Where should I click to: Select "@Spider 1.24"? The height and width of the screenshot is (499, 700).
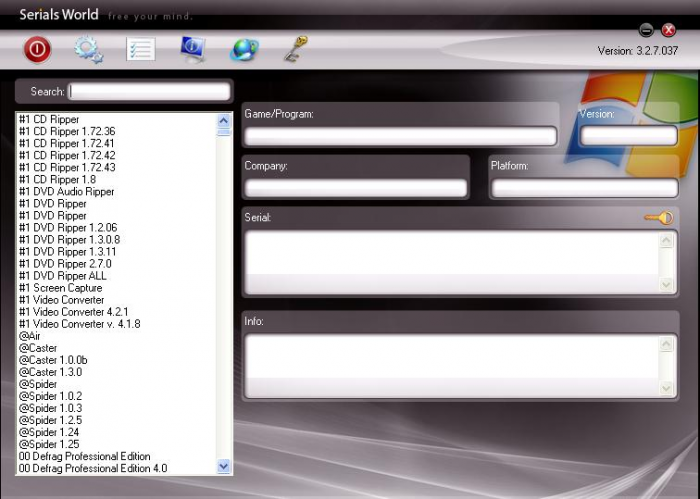coord(49,432)
